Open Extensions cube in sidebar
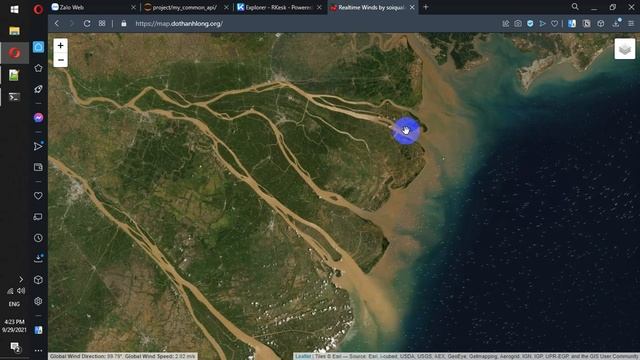This screenshot has height=360, width=640. coord(38,280)
